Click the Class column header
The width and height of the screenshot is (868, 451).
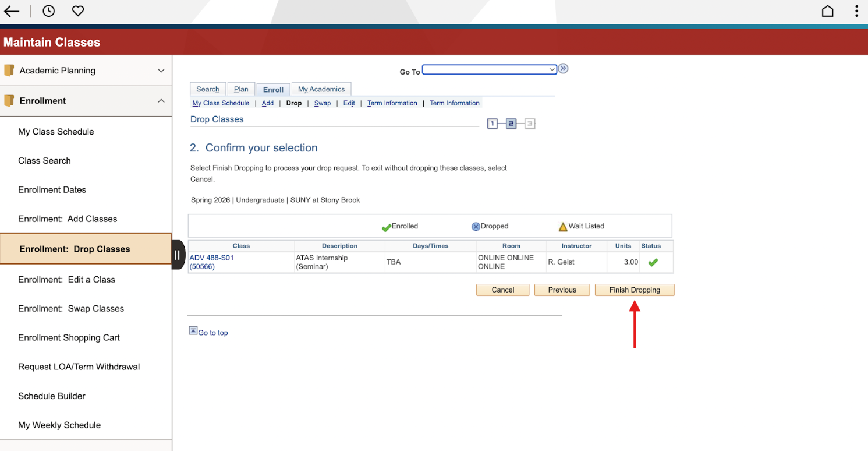241,246
